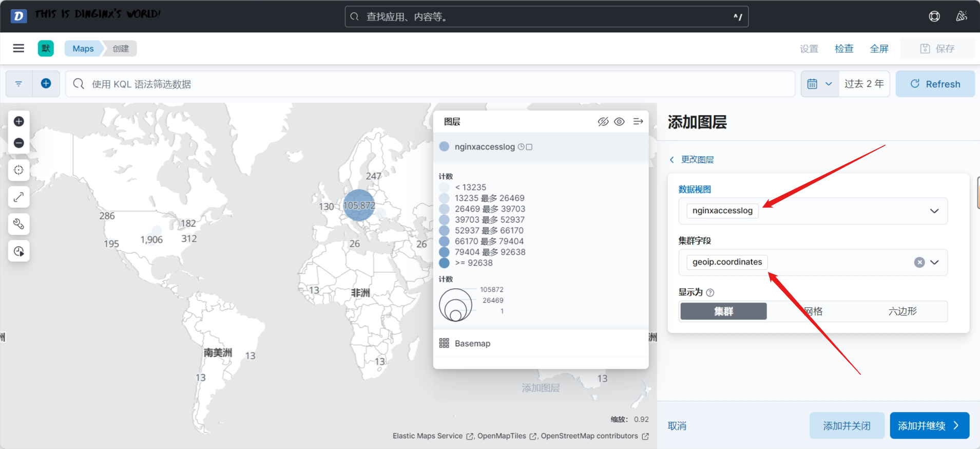Open the 检查 menu item
Image resolution: width=980 pixels, height=449 pixels.
click(x=844, y=49)
